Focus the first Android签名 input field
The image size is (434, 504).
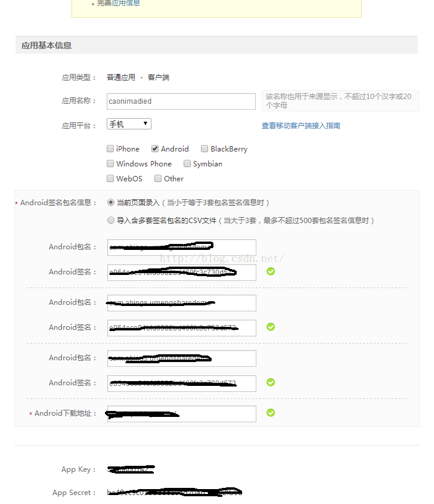point(182,273)
